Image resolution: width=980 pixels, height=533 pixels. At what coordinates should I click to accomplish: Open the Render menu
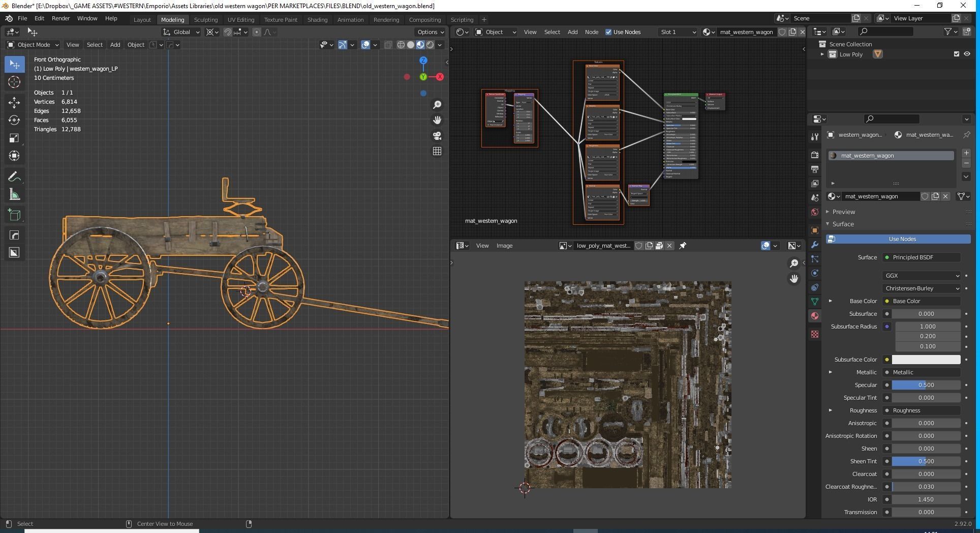coord(60,18)
